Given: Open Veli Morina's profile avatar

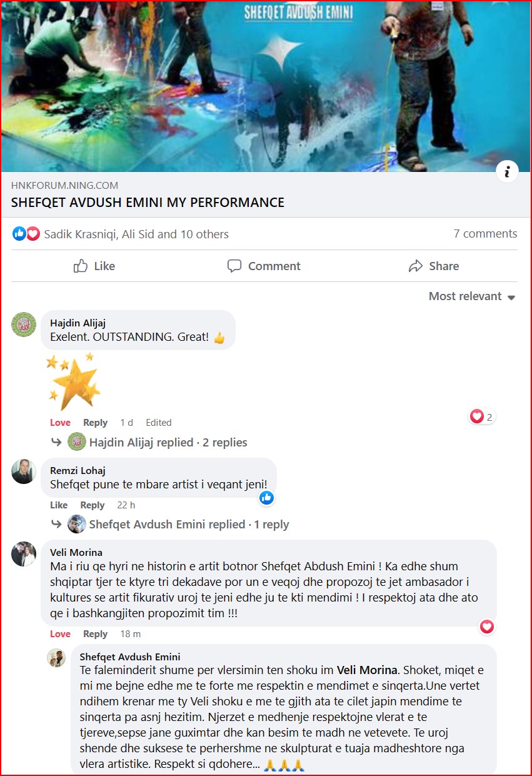Looking at the screenshot, I should pyautogui.click(x=24, y=554).
